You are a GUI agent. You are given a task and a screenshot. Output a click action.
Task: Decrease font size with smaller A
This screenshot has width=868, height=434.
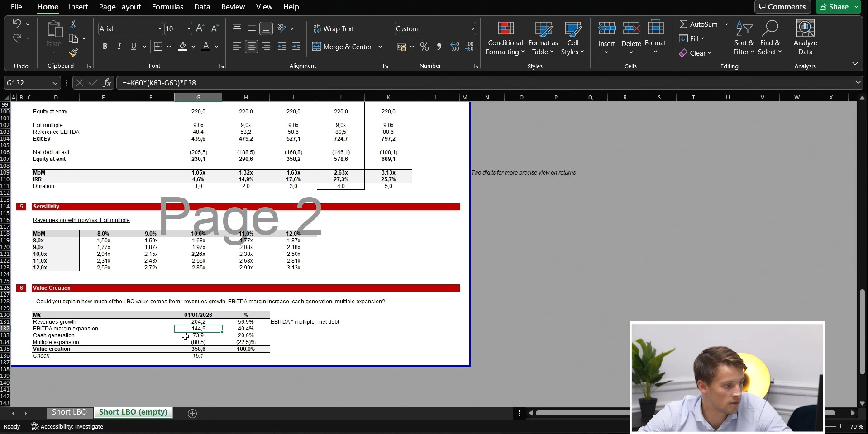click(x=215, y=28)
